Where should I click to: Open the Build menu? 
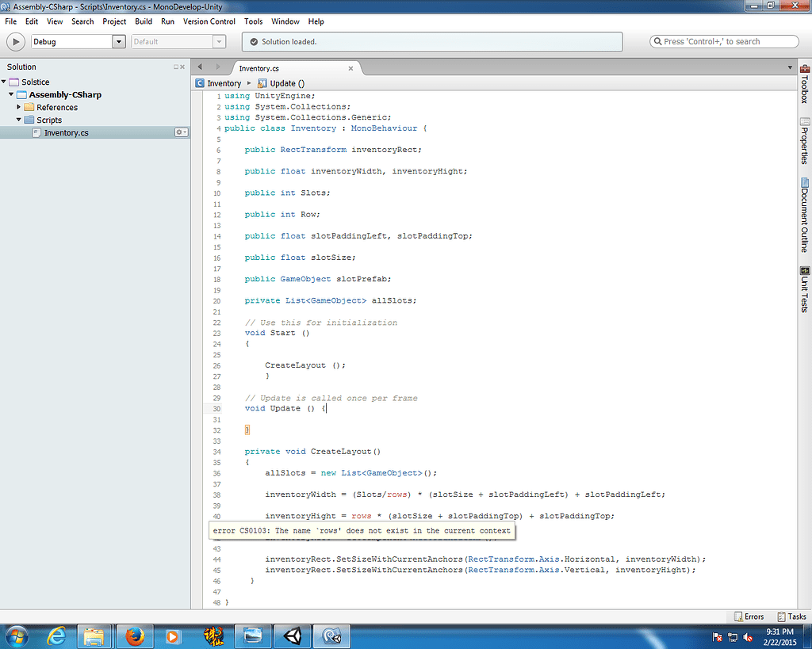[143, 21]
